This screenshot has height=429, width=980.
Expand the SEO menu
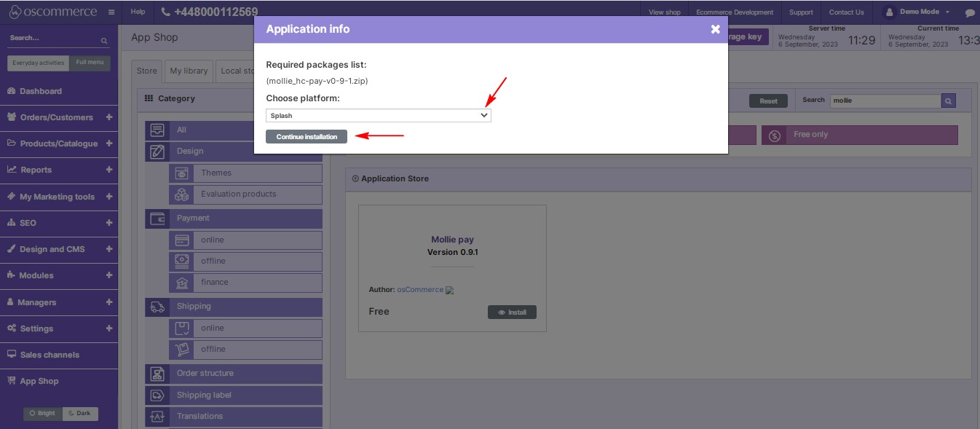[x=109, y=223]
